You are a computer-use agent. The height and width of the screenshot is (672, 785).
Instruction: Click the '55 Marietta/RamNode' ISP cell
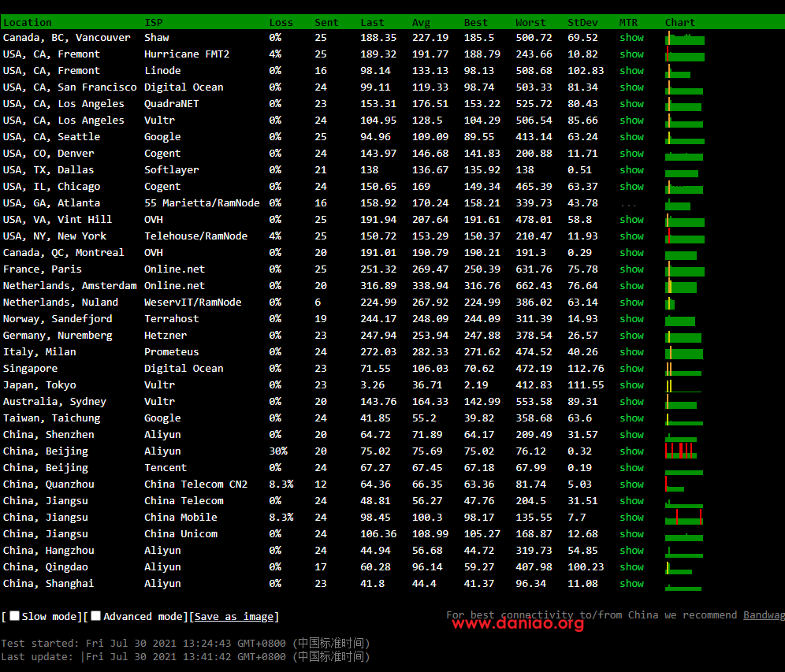pyautogui.click(x=203, y=202)
